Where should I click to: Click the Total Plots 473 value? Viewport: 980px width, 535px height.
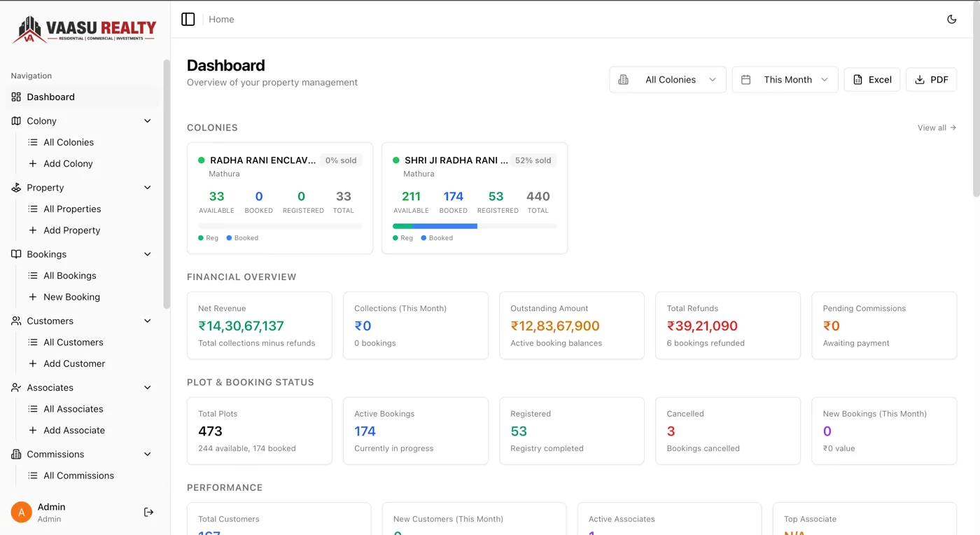[210, 431]
